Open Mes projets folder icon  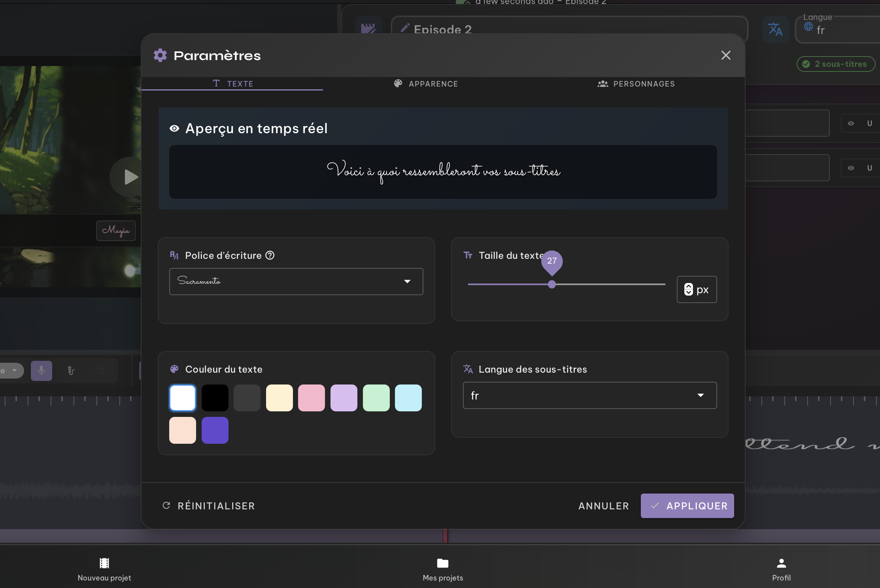(x=443, y=563)
